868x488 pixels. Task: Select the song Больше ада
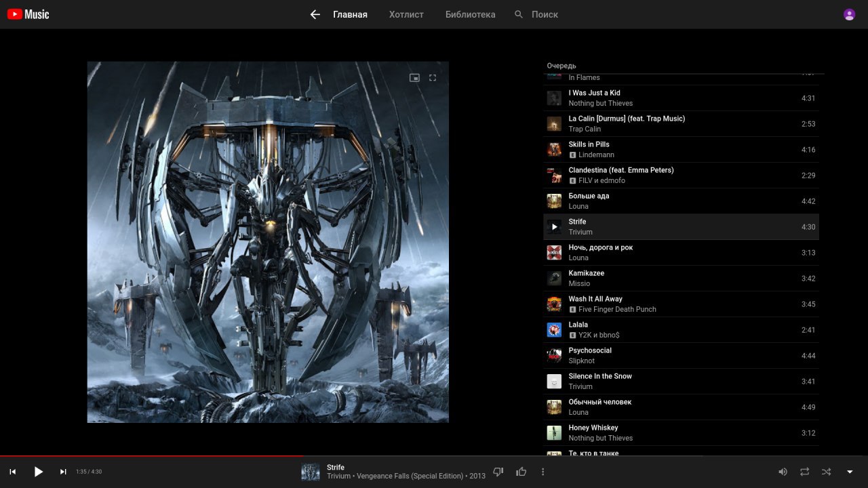click(589, 196)
